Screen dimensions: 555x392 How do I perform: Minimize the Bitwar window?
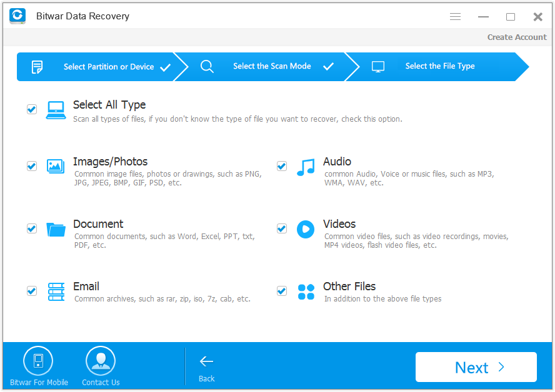click(x=483, y=17)
